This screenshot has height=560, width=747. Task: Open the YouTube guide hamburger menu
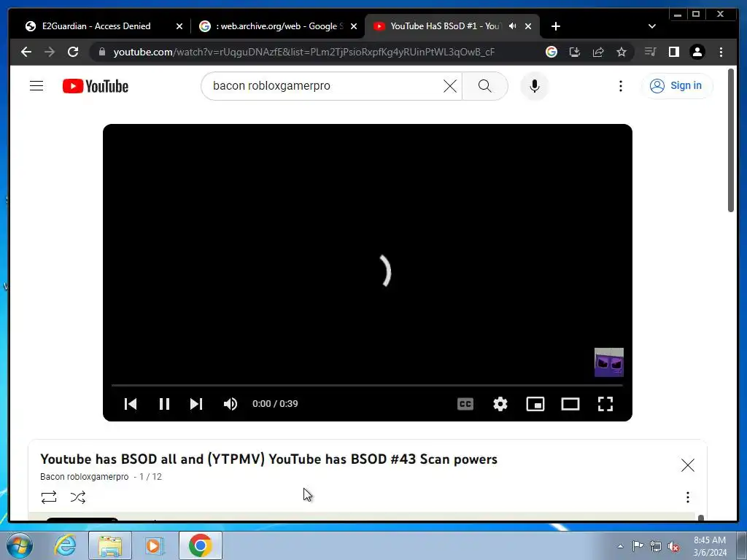(36, 86)
